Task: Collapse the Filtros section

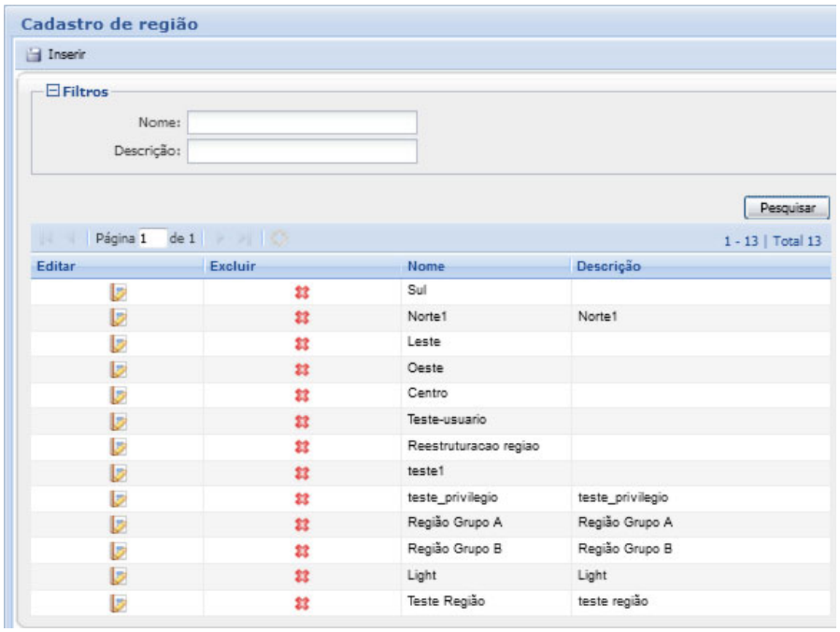Action: 54,92
